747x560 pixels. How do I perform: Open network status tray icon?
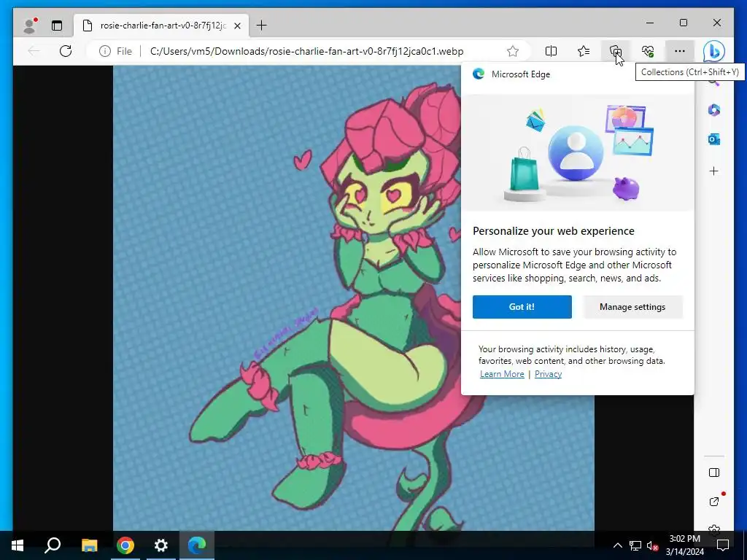[x=635, y=545]
